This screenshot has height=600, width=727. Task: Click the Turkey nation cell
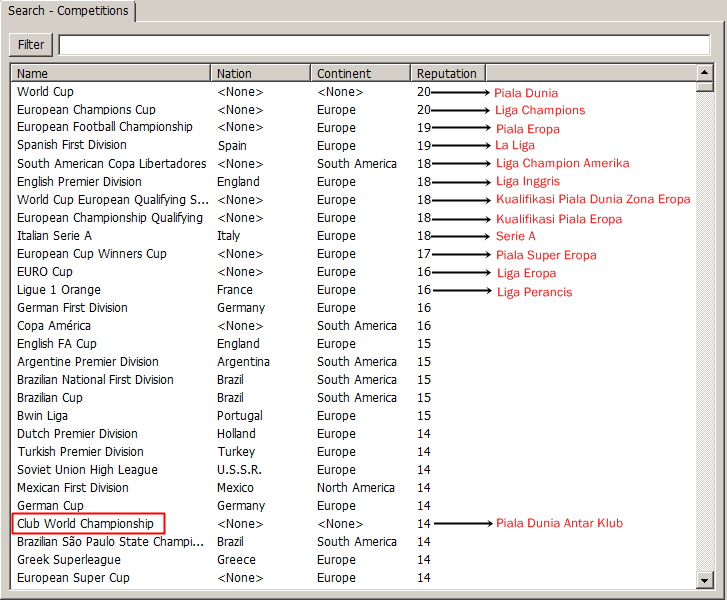tap(236, 452)
